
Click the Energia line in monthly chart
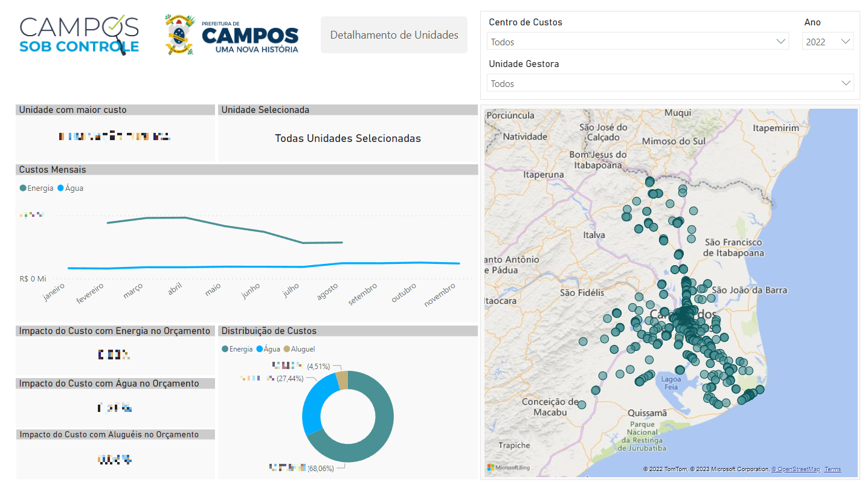click(185, 218)
